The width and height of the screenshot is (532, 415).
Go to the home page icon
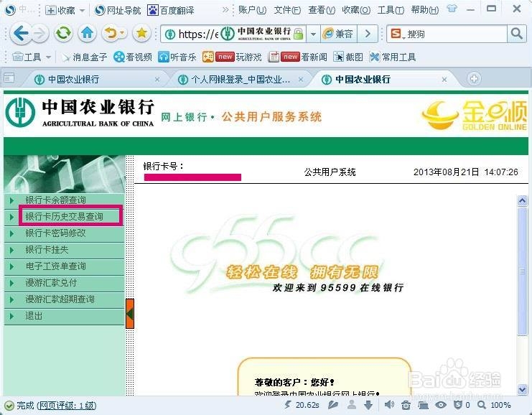(87, 33)
